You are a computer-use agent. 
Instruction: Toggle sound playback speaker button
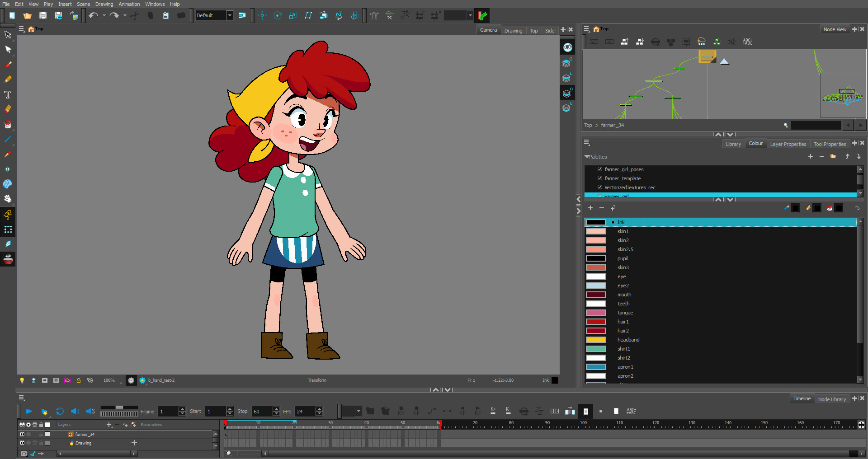pos(75,411)
